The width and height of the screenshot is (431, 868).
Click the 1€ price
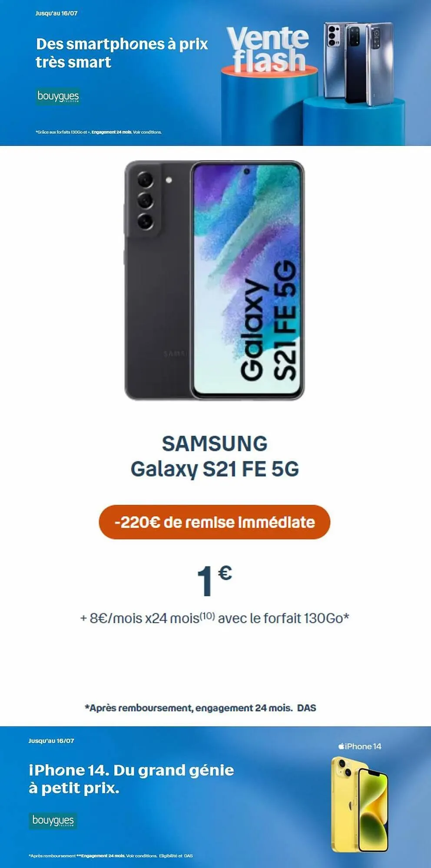coord(214,580)
